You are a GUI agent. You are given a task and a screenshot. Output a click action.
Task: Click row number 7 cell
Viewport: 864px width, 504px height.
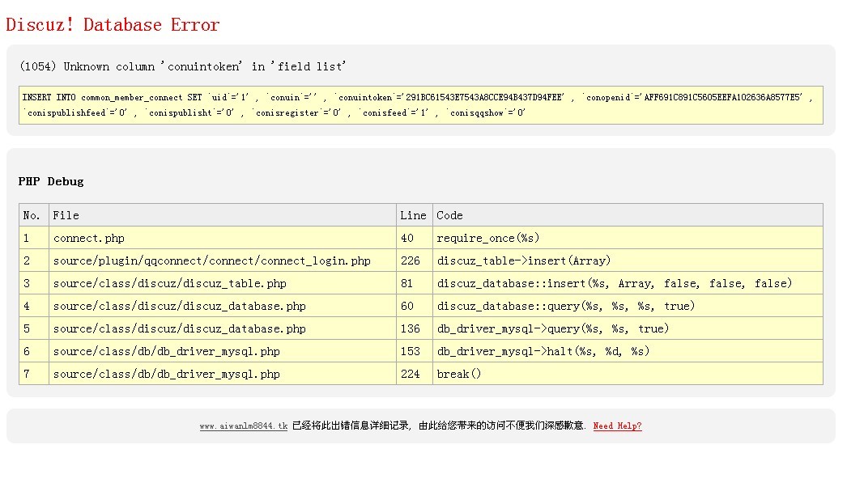tap(34, 374)
